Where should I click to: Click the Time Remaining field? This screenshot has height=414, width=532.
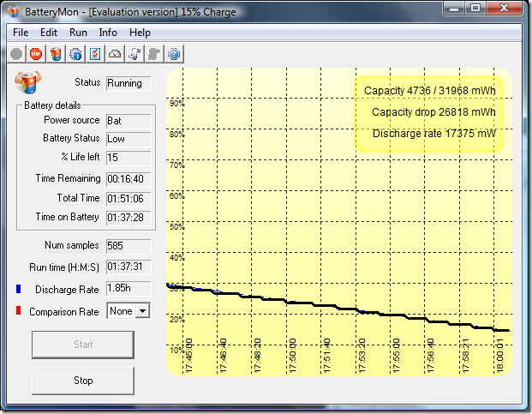point(129,180)
